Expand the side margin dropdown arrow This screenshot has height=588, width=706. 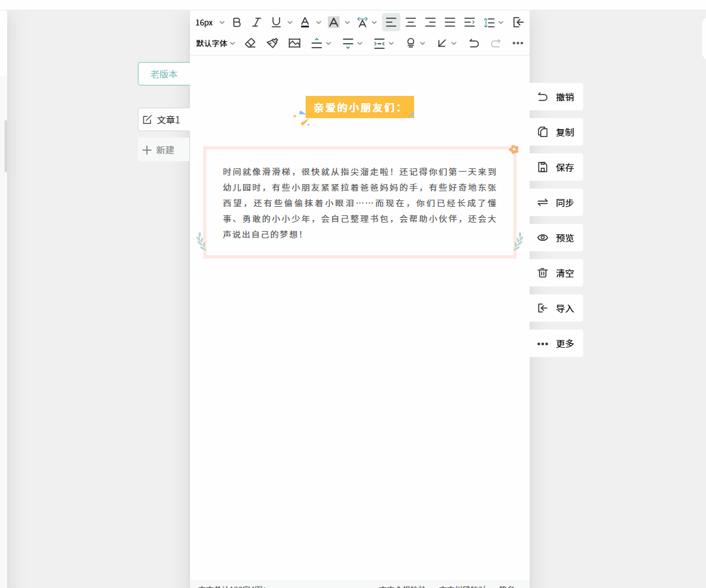(x=391, y=43)
